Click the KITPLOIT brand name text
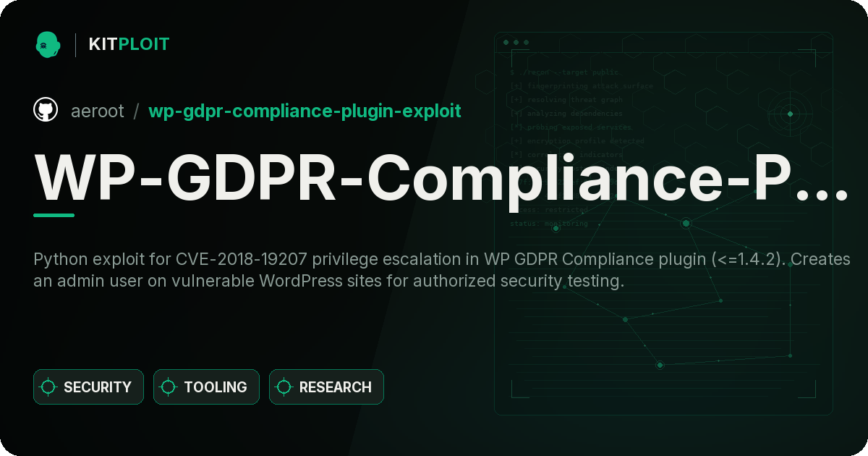The image size is (868, 456). tap(129, 44)
